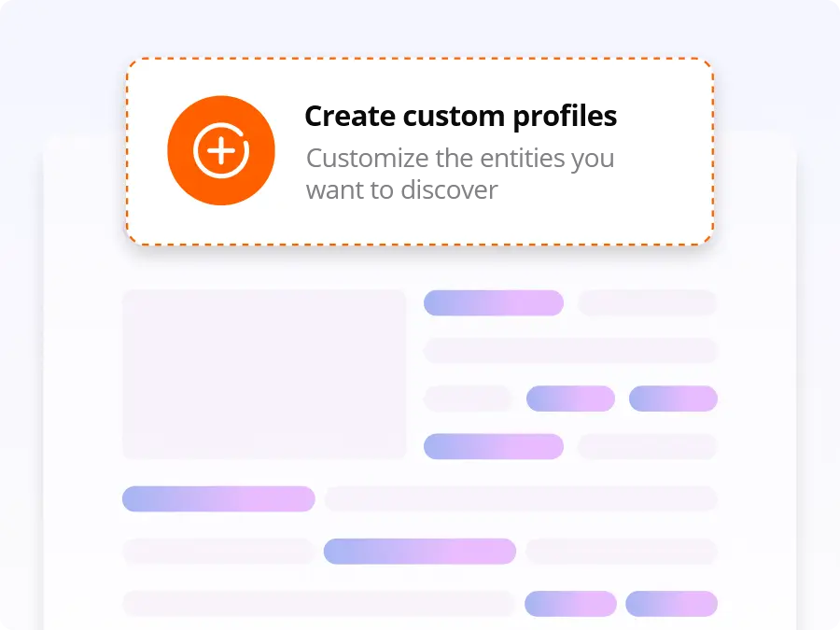Click the "Create custom profiles" heading
Screen dimensions: 840x630
(x=460, y=117)
